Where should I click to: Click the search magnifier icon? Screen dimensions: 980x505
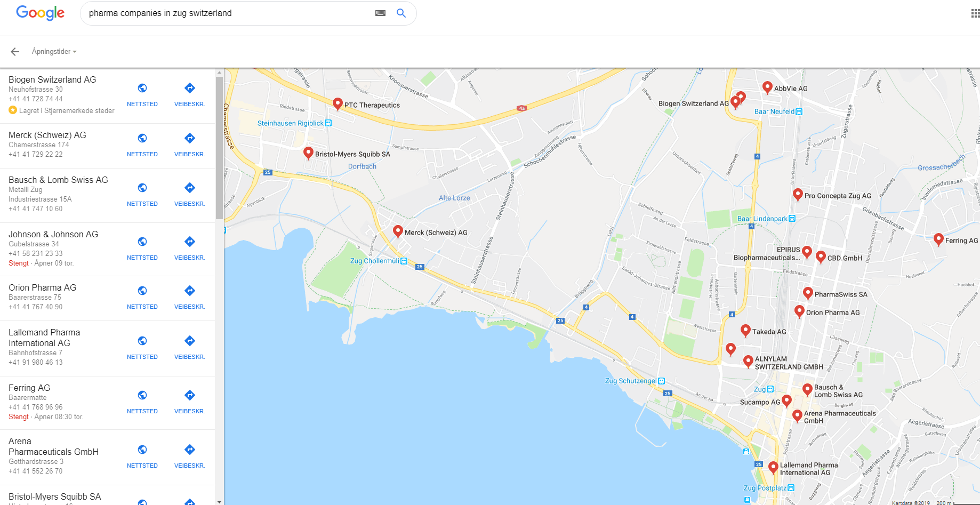401,13
